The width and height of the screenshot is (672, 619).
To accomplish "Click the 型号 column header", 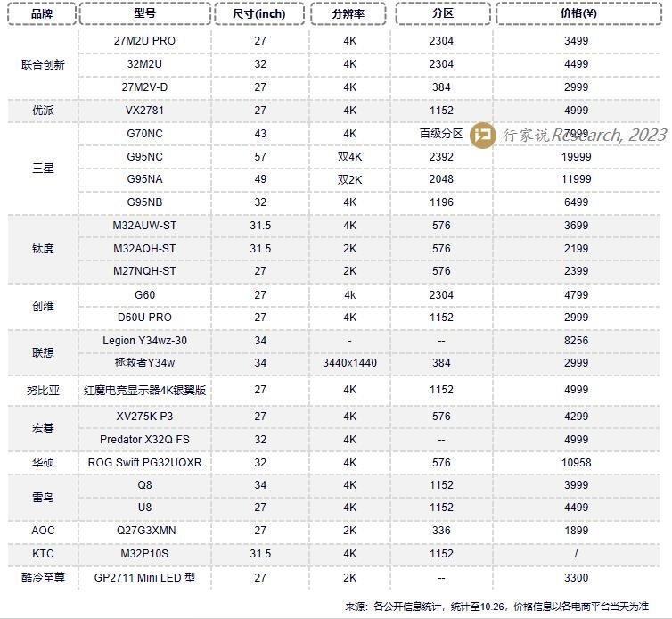I will (x=145, y=13).
